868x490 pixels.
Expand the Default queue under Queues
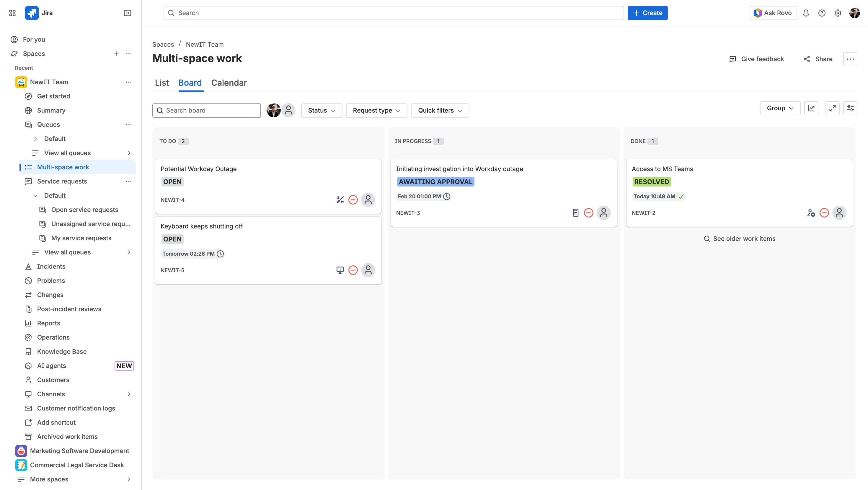pyautogui.click(x=36, y=139)
